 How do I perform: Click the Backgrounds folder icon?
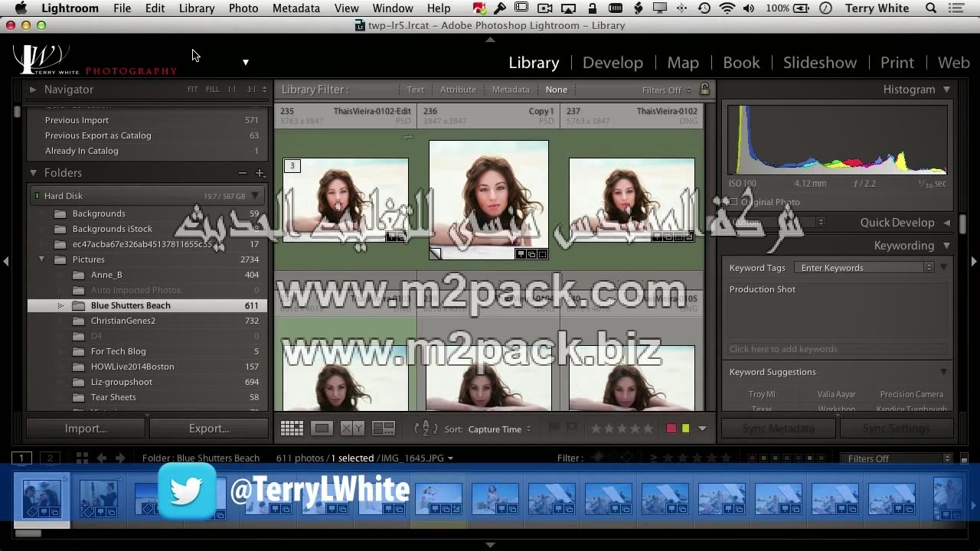click(60, 214)
